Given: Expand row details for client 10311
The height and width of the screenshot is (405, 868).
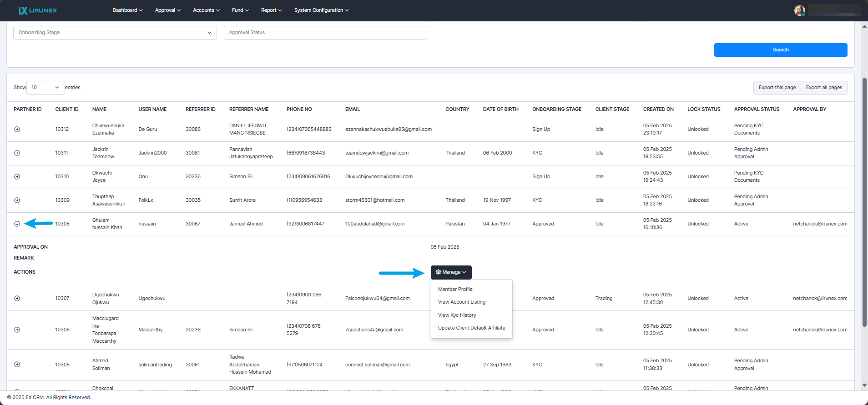Looking at the screenshot, I should tap(17, 153).
